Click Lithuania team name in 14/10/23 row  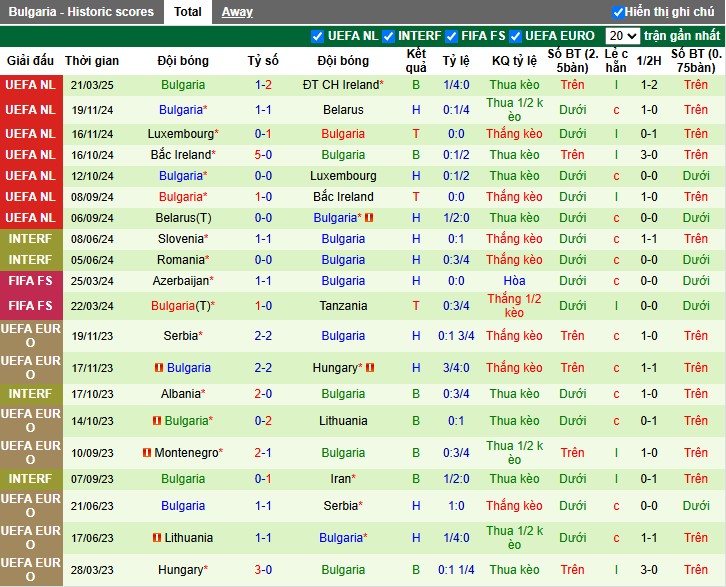click(343, 420)
